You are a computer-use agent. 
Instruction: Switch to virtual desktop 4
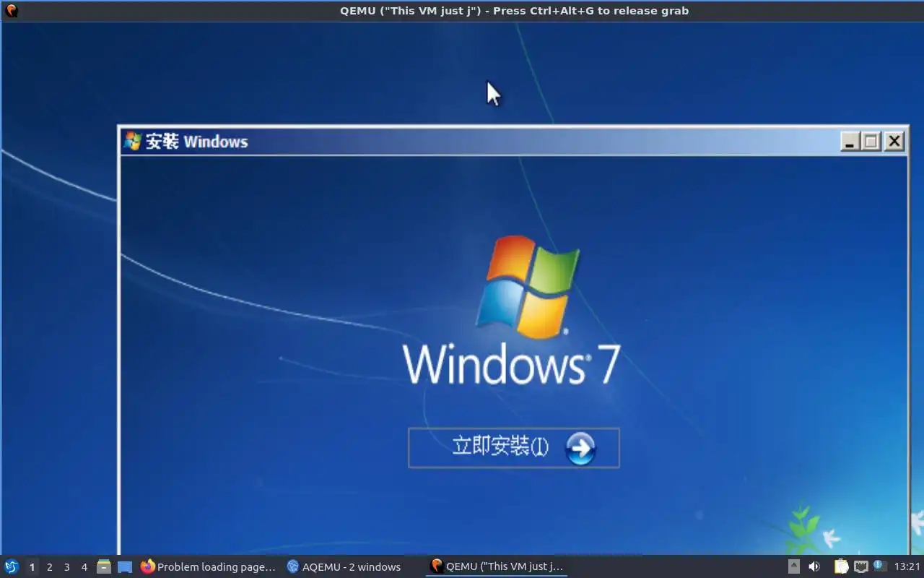point(84,567)
